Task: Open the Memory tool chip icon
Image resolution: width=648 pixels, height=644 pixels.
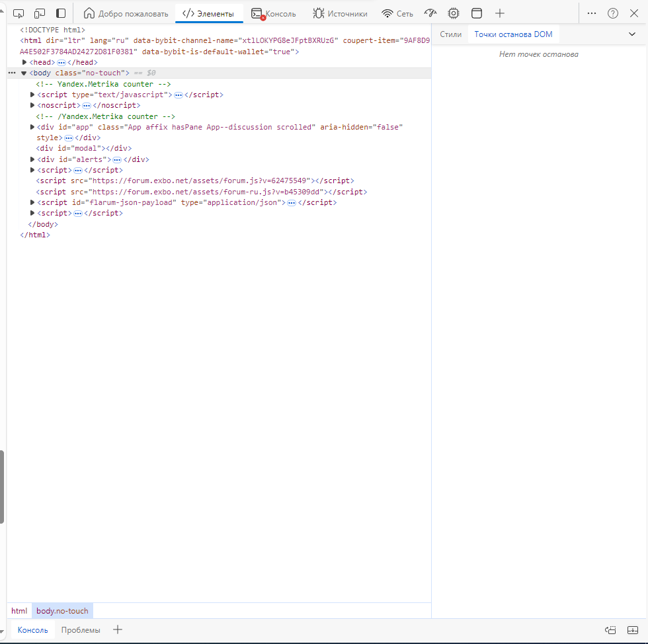Action: point(454,14)
